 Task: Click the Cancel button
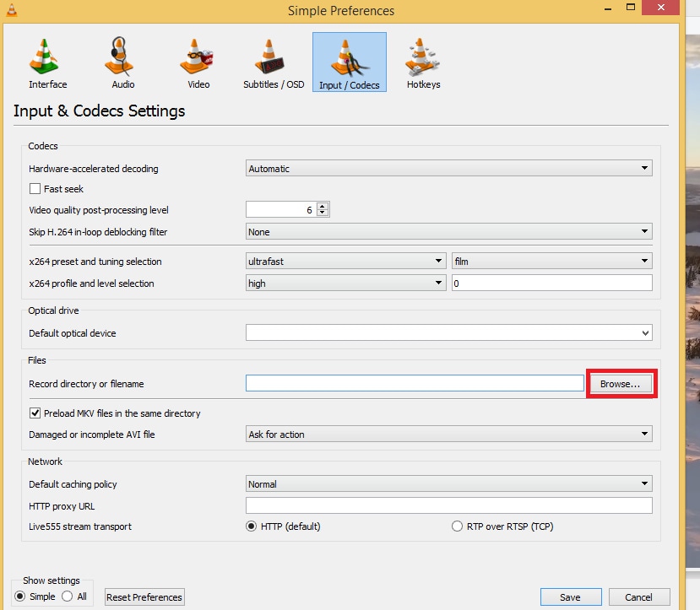click(639, 597)
